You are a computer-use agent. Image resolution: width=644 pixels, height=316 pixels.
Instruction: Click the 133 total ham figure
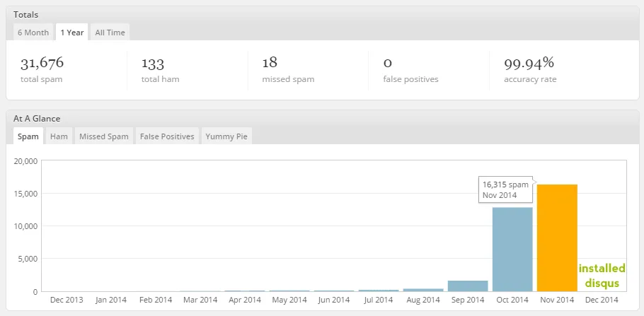(x=153, y=63)
